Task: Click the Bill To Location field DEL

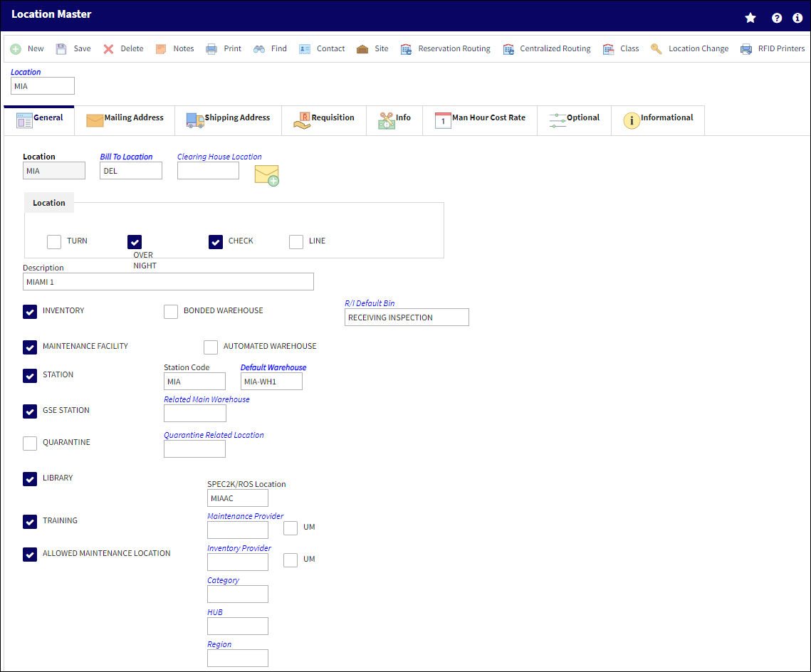Action: (131, 171)
